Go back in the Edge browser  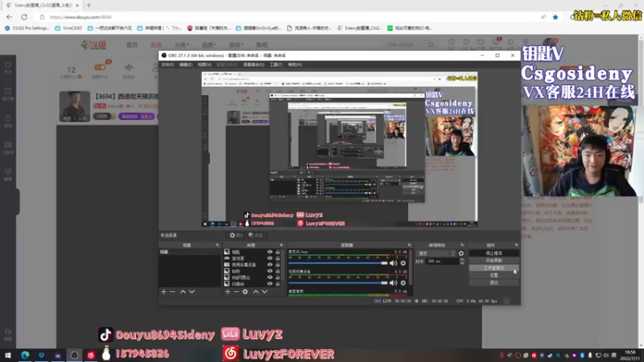point(10,17)
